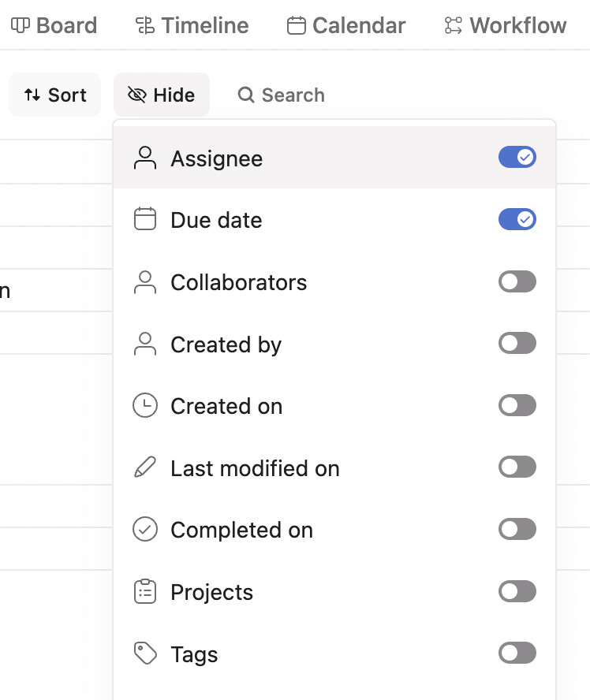
Task: Enable the Collaborators column toggle
Action: (x=517, y=281)
